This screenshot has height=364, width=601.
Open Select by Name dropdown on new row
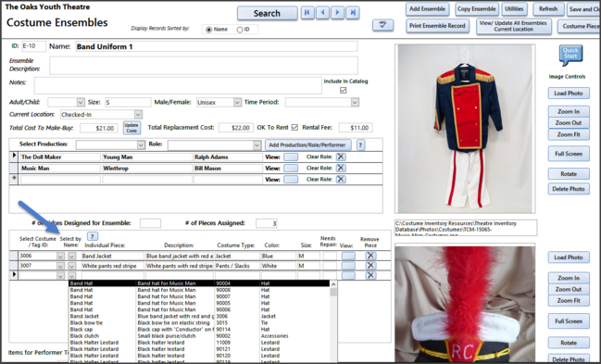click(x=71, y=275)
